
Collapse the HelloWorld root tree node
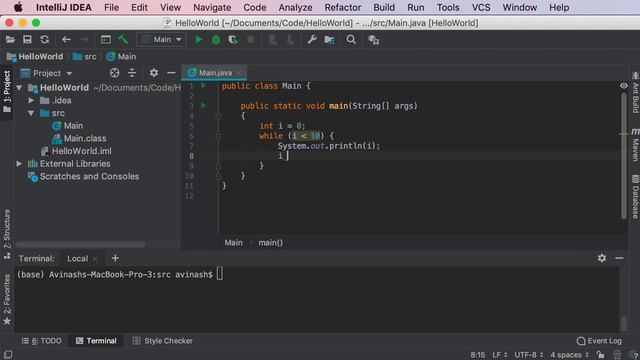pos(19,88)
